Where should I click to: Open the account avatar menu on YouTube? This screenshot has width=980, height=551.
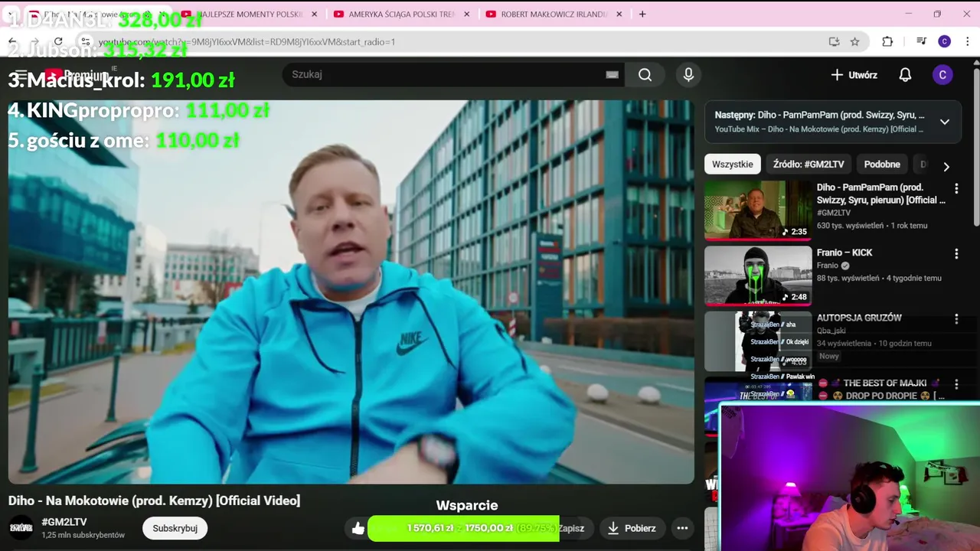[x=942, y=74]
